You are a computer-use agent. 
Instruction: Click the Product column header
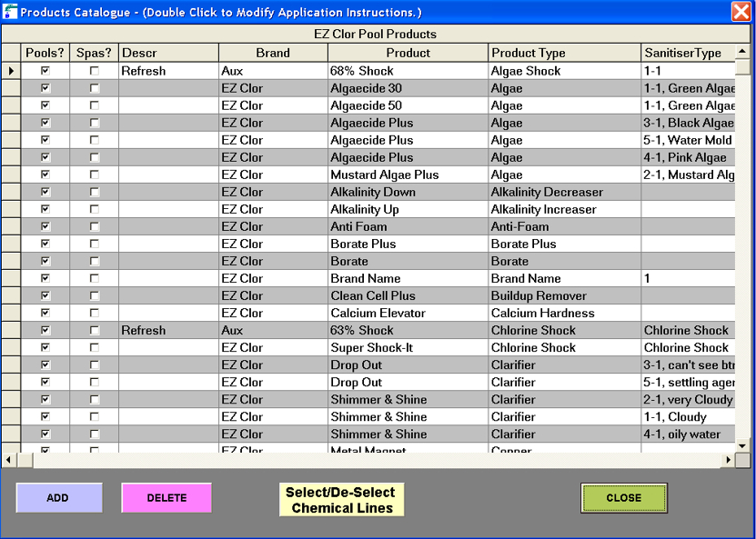pyautogui.click(x=408, y=53)
